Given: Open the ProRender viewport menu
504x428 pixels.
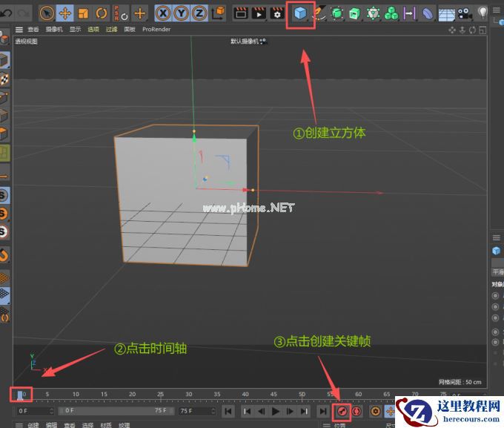Looking at the screenshot, I should point(156,30).
